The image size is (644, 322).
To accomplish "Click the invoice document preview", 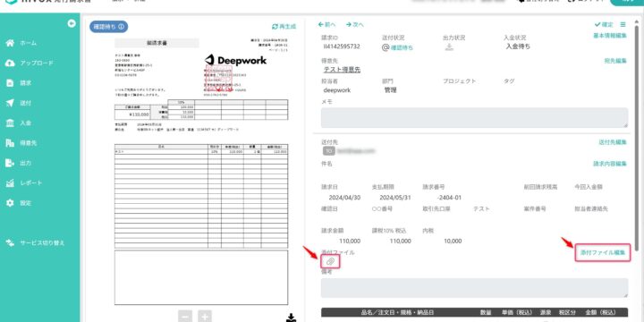I will (201, 171).
